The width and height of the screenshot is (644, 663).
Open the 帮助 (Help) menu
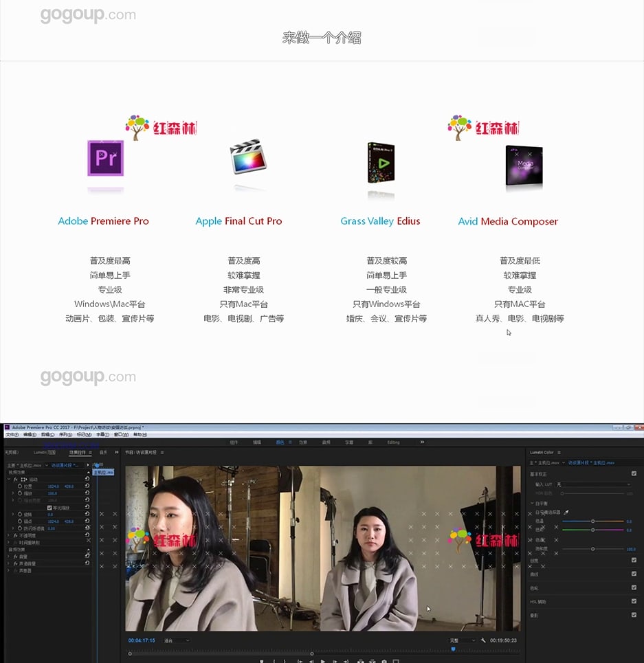140,435
